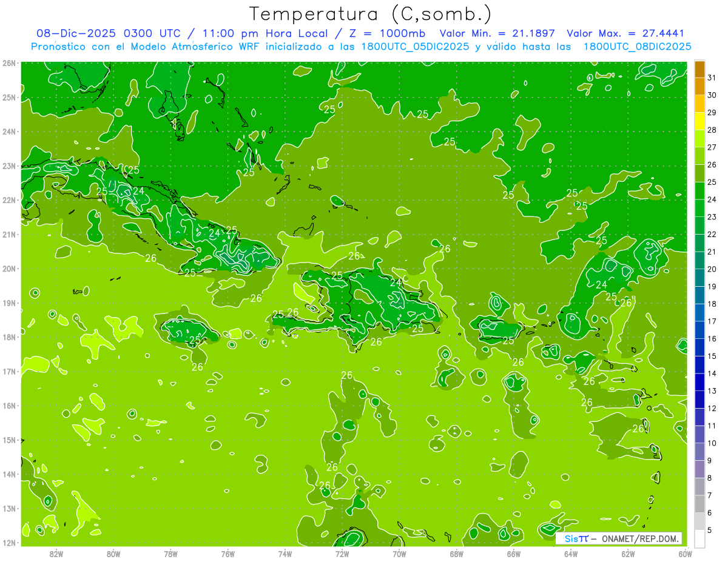
Task: Click color bar legend value "18"
Action: tap(712, 304)
